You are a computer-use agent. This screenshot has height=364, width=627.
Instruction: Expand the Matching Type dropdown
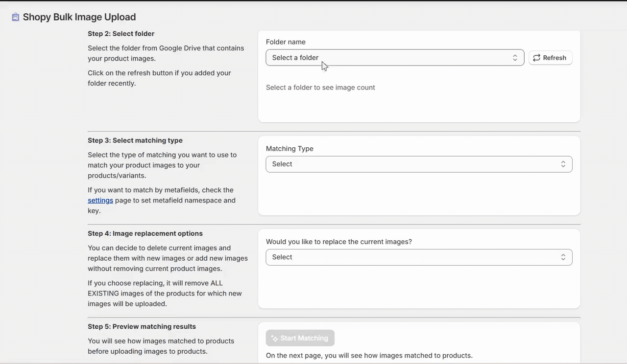click(x=418, y=164)
